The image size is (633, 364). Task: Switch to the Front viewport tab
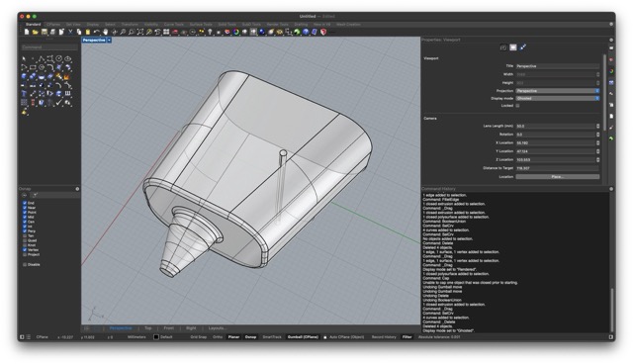(169, 328)
